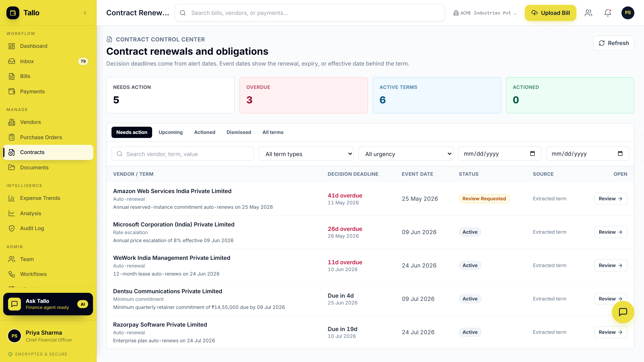Screen dimensions: 644x362
Task: Switch to the Needs action tab
Action: pos(132,132)
